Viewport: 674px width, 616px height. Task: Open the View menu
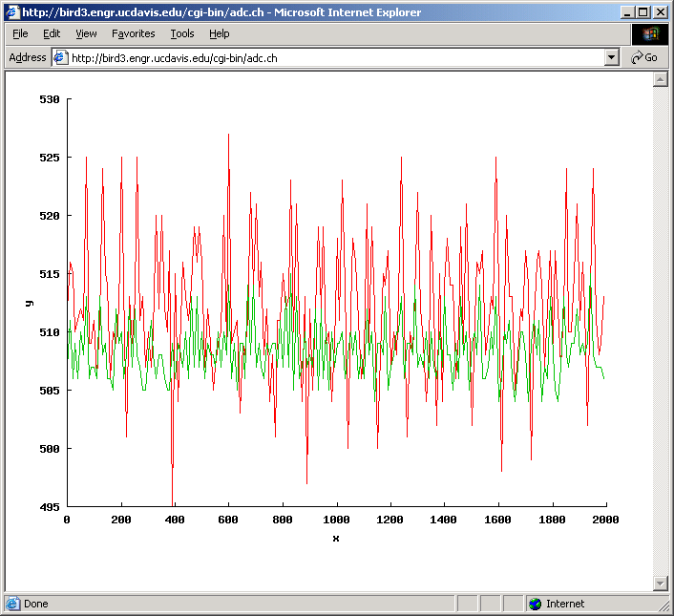coord(86,33)
